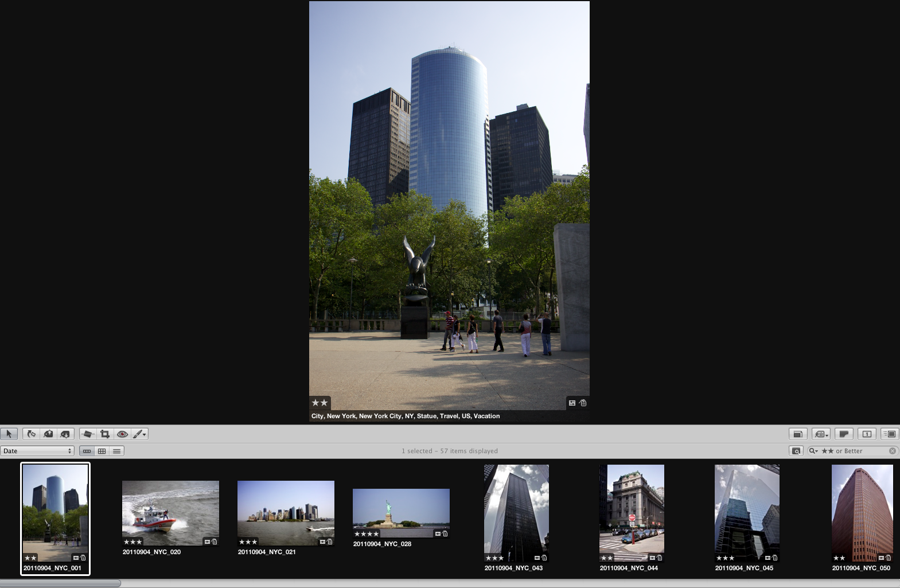This screenshot has width=900, height=588.
Task: Select Statue of Liberty thumbnail 20110904_NYC_028
Action: point(401,513)
